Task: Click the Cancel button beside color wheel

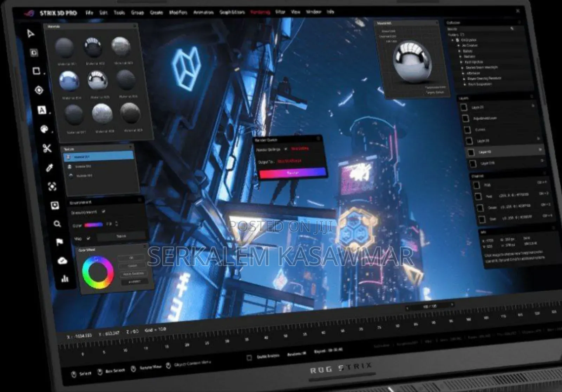Action: pyautogui.click(x=132, y=266)
